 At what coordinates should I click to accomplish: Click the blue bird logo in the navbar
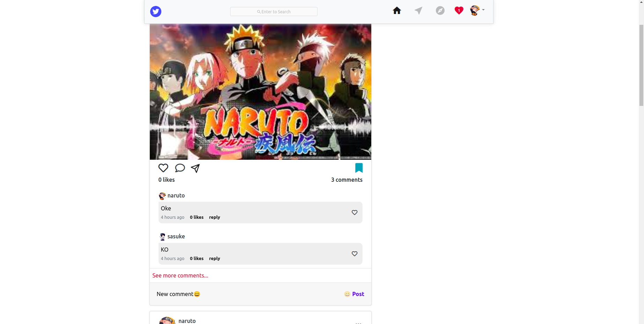(x=156, y=12)
